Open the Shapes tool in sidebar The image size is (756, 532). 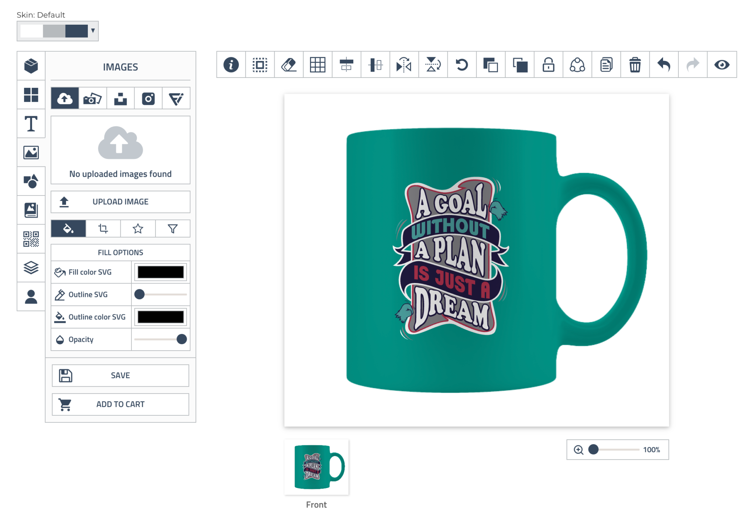pyautogui.click(x=31, y=182)
